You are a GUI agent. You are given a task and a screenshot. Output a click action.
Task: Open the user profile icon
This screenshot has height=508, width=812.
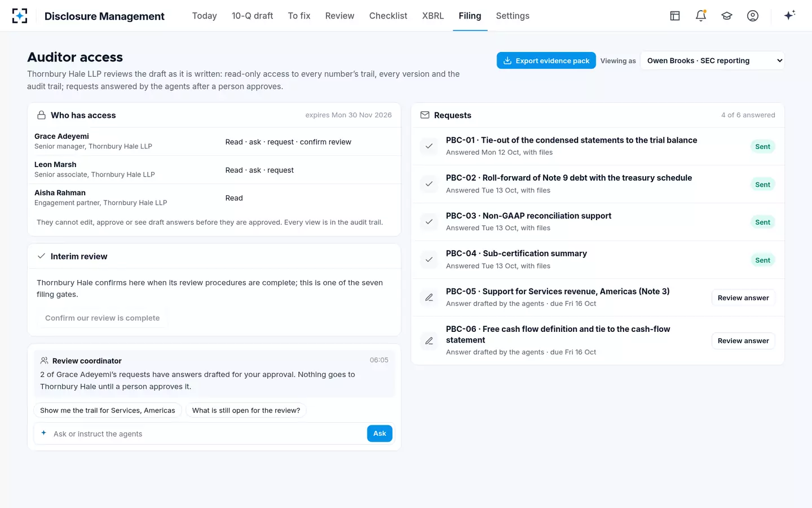point(753,16)
